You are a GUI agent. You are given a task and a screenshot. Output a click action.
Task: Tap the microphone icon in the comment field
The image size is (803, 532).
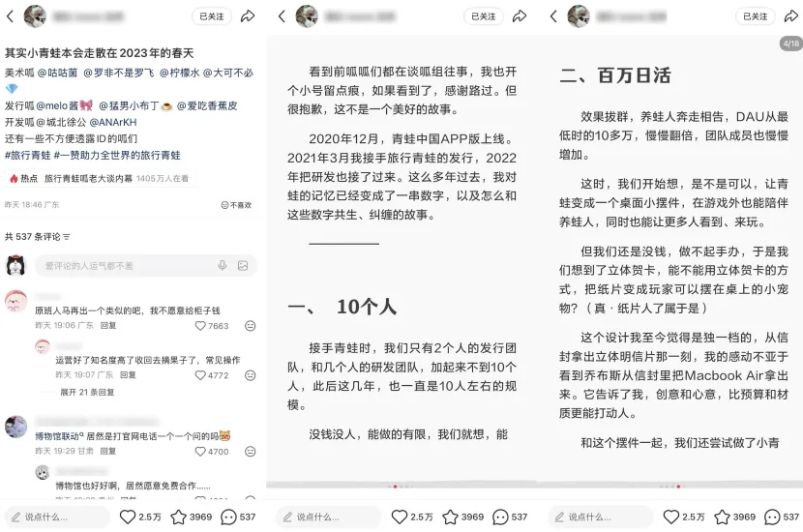(x=223, y=265)
